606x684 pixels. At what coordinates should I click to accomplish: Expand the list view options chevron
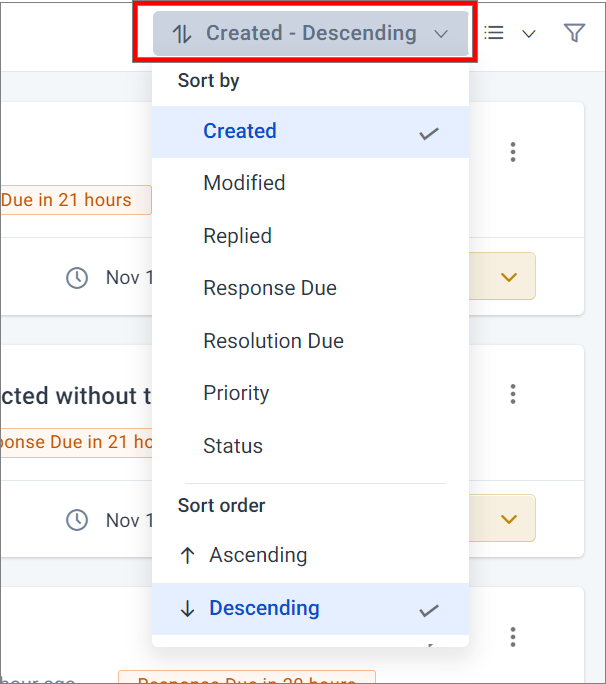coord(528,34)
